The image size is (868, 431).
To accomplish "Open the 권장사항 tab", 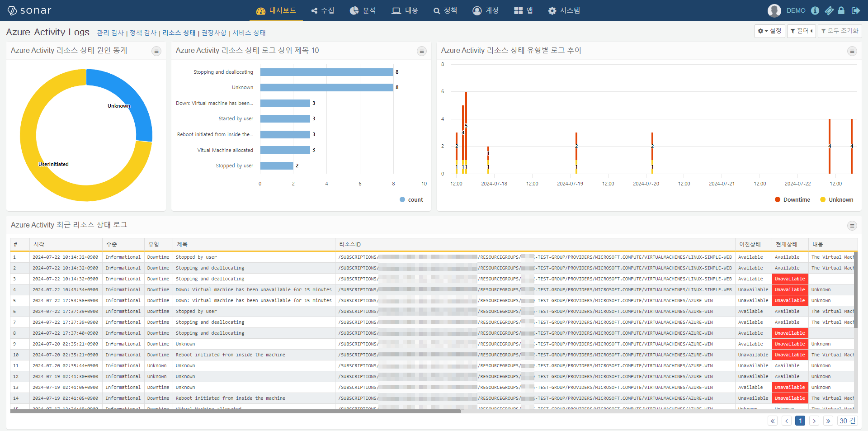I will tap(214, 33).
